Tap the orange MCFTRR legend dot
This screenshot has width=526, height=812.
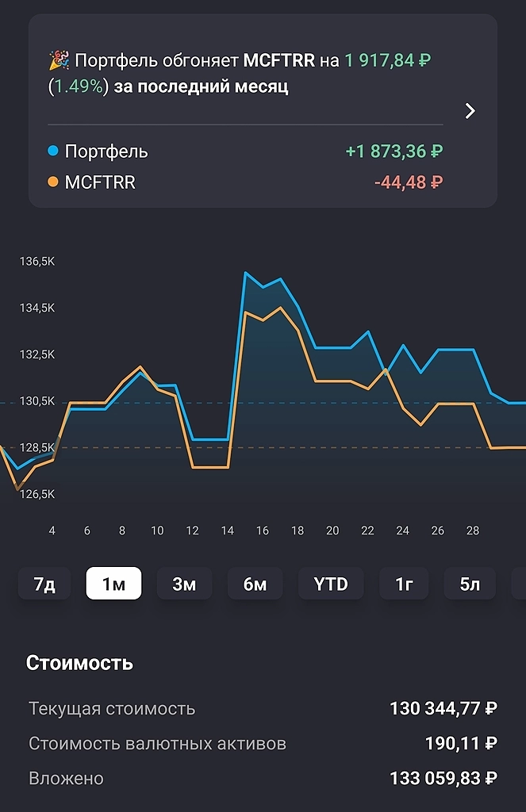click(x=53, y=182)
